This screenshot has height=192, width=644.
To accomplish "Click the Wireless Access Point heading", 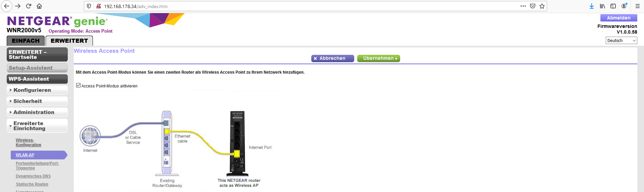I will (104, 51).
